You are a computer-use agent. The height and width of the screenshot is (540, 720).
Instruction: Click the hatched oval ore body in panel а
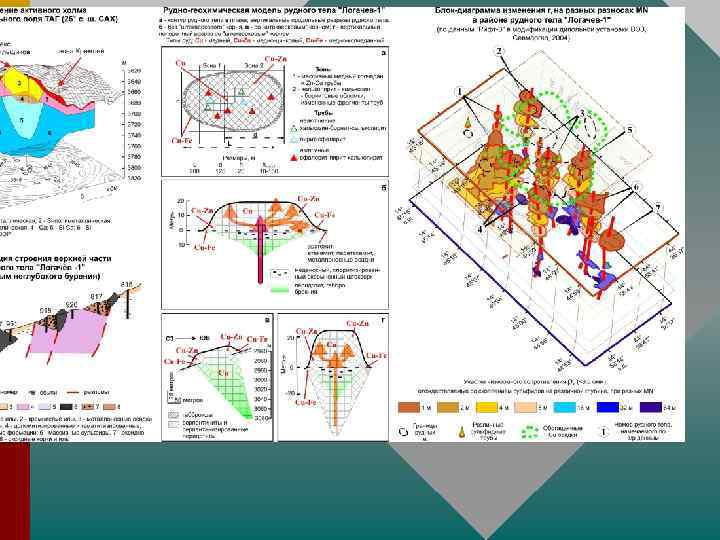tap(233, 99)
